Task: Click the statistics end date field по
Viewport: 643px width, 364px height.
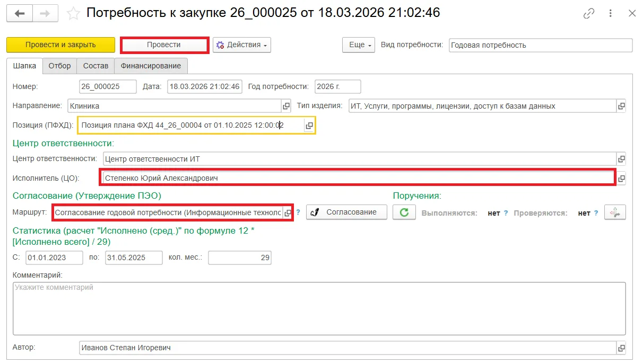Action: [x=133, y=258]
